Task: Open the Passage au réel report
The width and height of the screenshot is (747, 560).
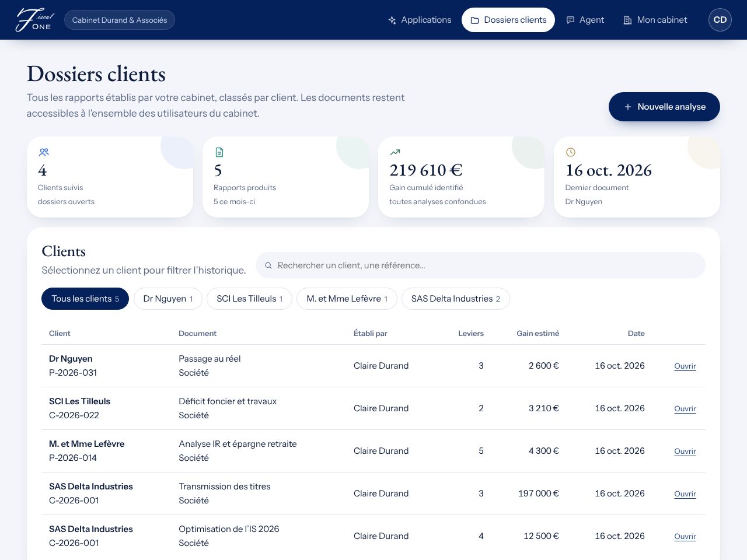Action: point(685,366)
